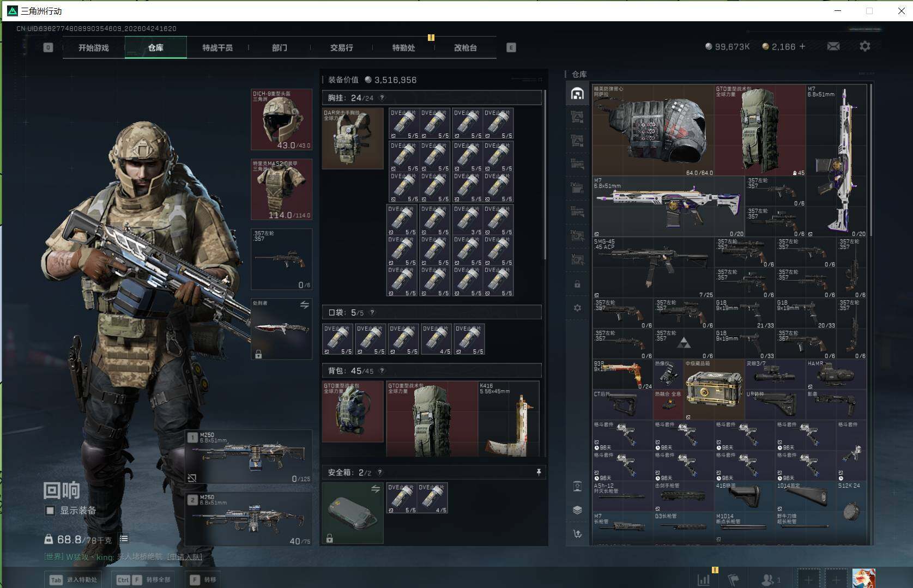913x588 pixels.
Task: Open warehouse sidebar gear settings
Action: (x=577, y=308)
